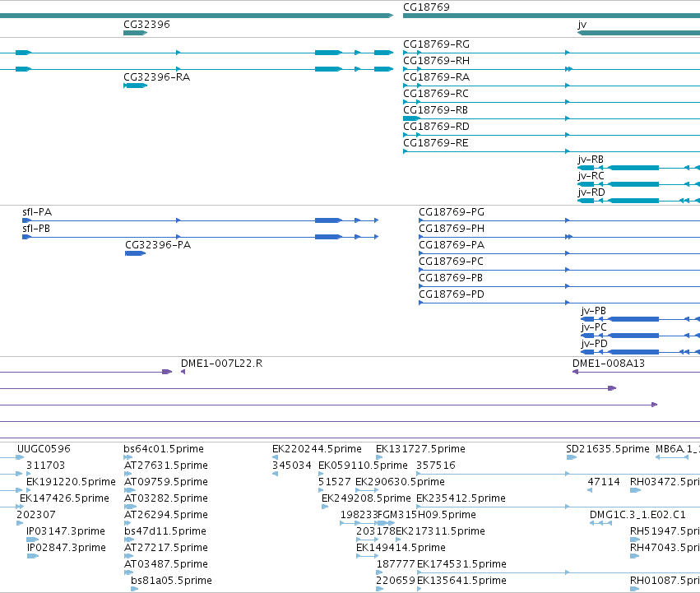Click transcript label CG18769-RA
Viewport: 700px width, 593px height.
point(436,77)
